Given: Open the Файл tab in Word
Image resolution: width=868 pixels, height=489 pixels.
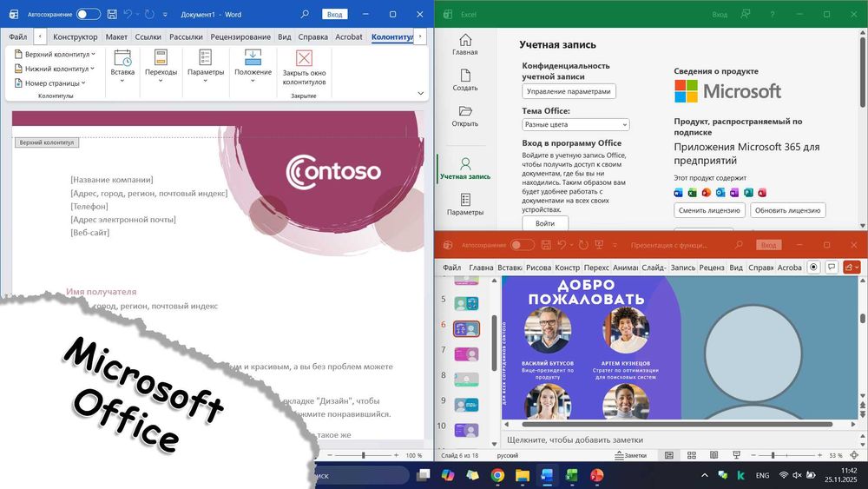Looking at the screenshot, I should tap(17, 36).
